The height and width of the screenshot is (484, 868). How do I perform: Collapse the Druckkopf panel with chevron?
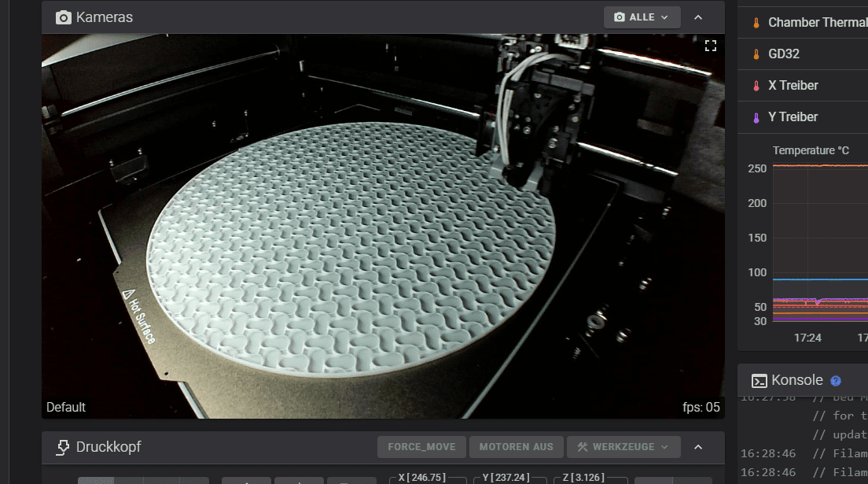pos(698,447)
